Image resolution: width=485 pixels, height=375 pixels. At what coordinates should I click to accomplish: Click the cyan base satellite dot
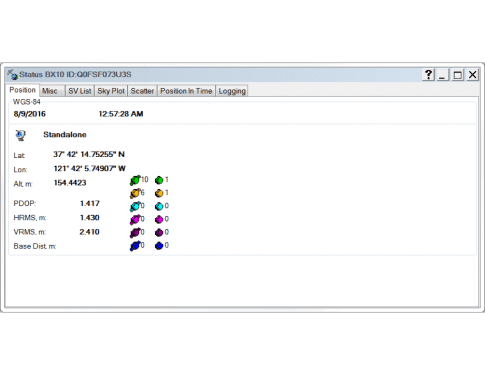(159, 206)
